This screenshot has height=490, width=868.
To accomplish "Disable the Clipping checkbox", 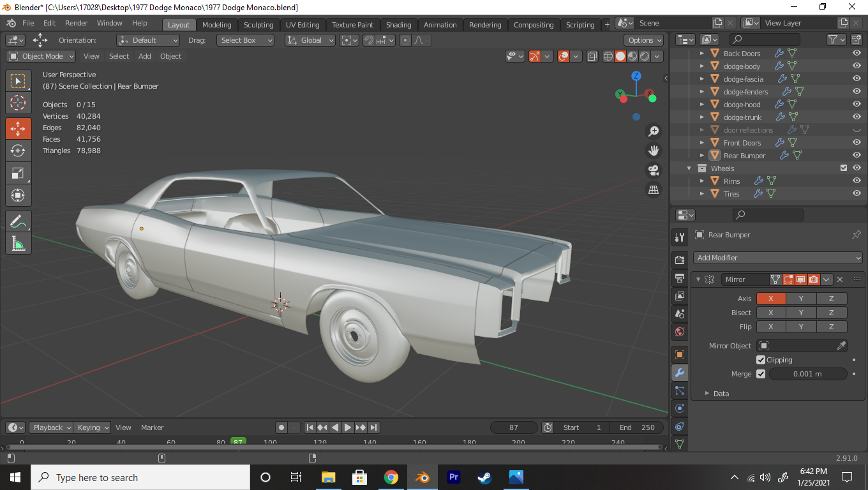I will [761, 360].
